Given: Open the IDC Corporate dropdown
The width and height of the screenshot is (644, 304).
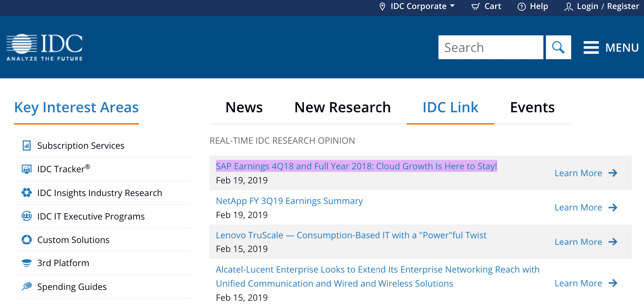Looking at the screenshot, I should coord(422,6).
